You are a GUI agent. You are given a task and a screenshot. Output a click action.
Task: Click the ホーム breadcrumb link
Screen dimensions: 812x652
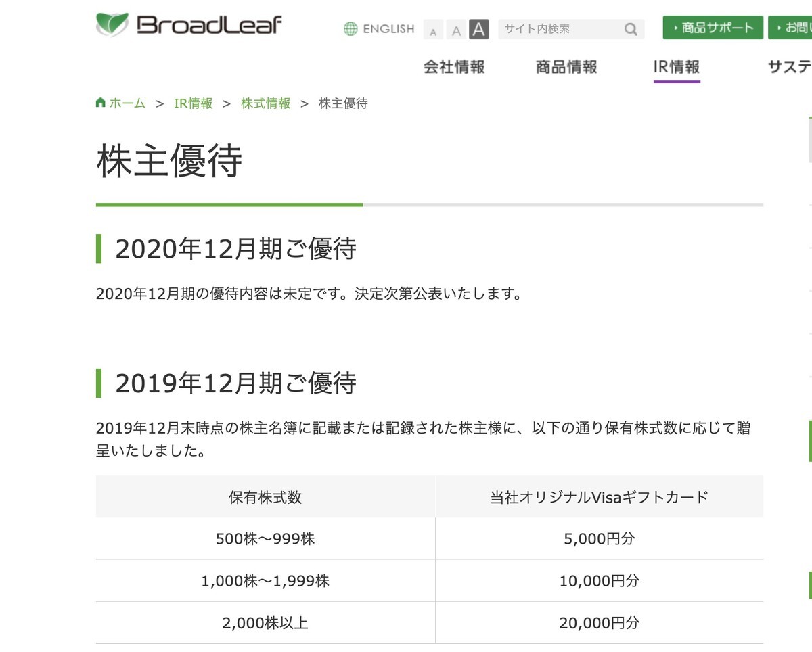(x=125, y=103)
